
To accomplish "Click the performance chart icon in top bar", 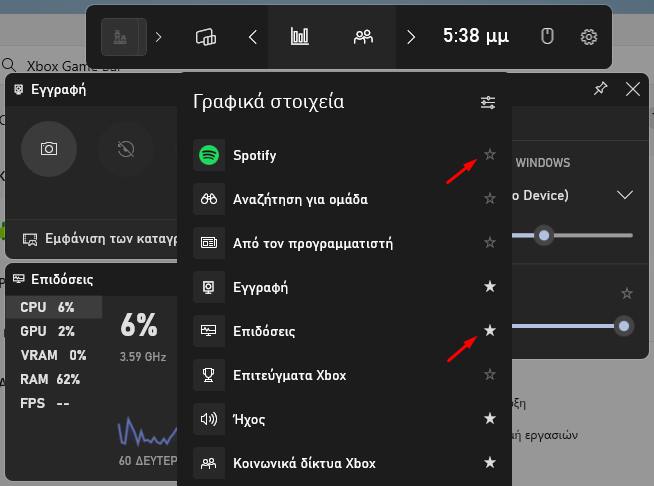I will (x=299, y=37).
